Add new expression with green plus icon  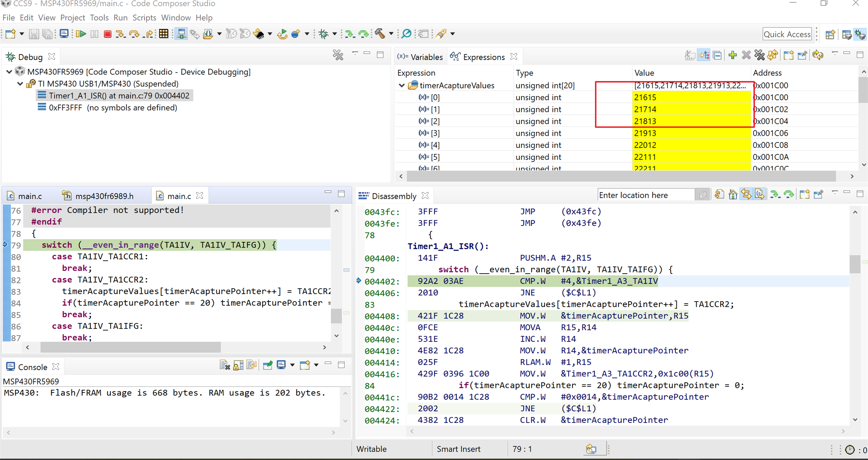(733, 55)
